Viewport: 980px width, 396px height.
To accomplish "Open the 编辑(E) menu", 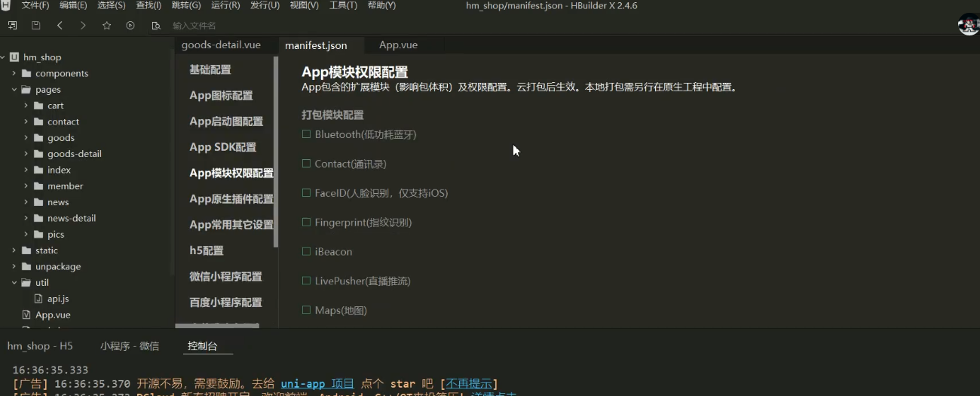I will click(73, 5).
